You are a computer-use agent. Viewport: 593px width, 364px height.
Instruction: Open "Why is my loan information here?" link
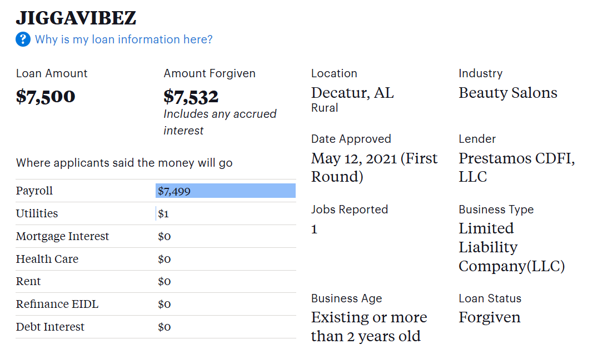123,39
